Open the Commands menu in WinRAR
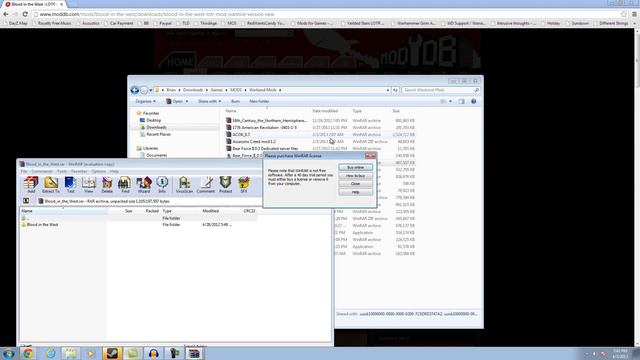 click(42, 171)
